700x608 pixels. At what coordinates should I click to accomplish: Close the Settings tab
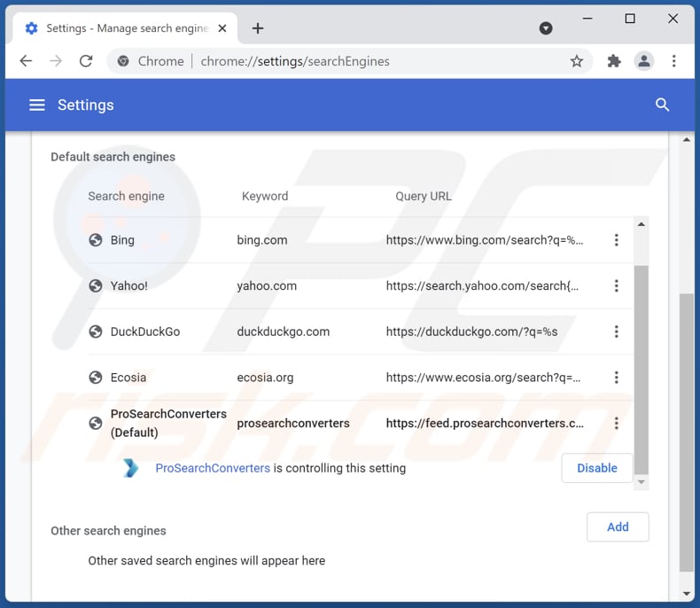pyautogui.click(x=222, y=28)
